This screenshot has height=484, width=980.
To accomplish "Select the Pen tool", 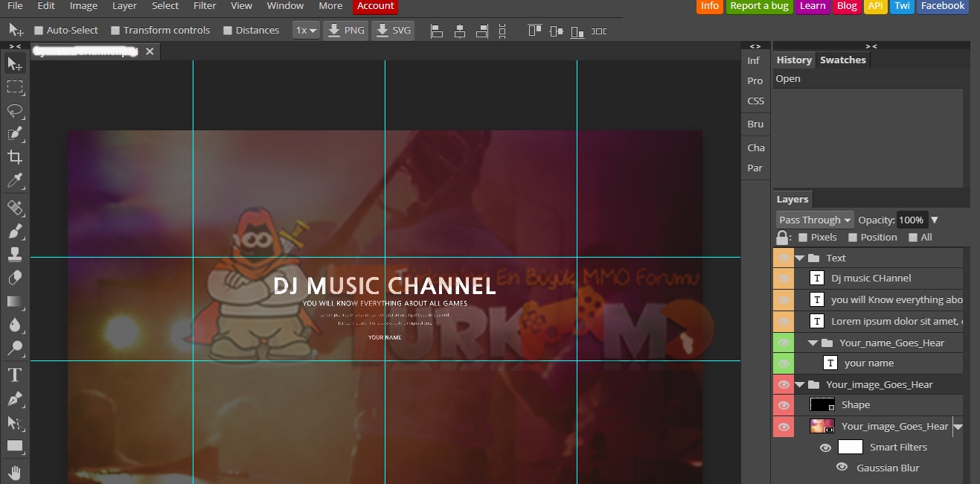I will point(15,399).
